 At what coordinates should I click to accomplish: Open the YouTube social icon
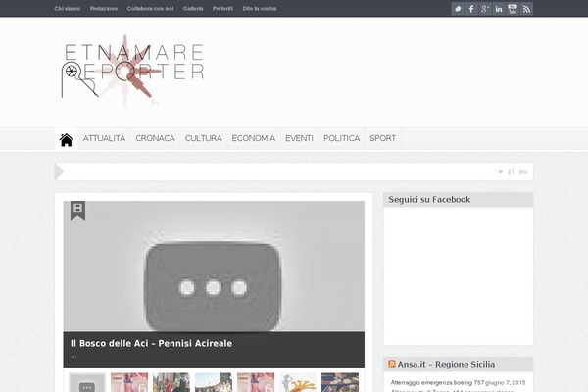(513, 9)
